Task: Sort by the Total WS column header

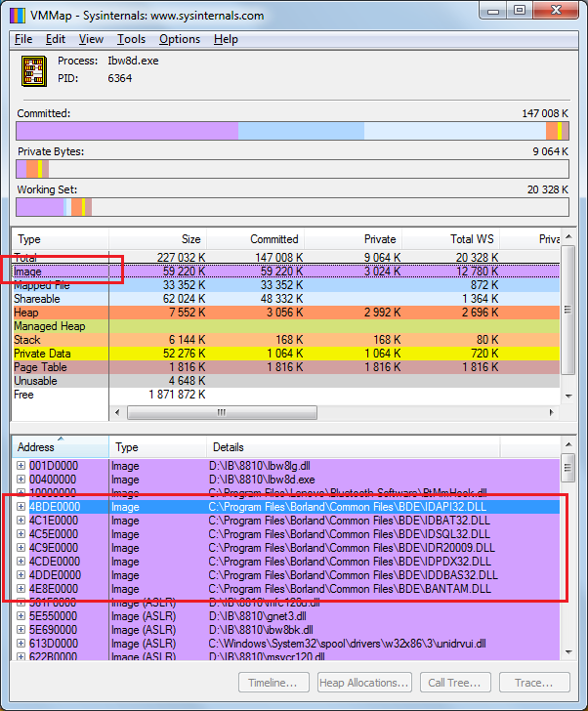Action: click(451, 239)
